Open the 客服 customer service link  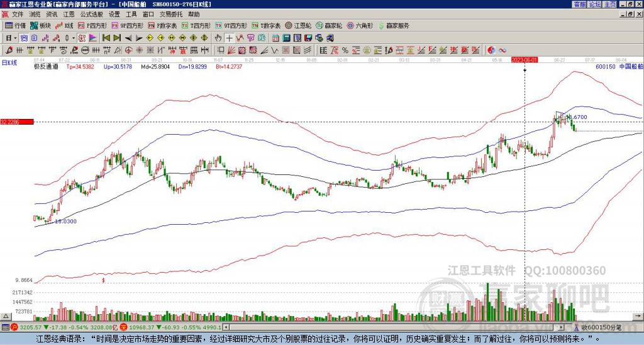[x=579, y=4]
